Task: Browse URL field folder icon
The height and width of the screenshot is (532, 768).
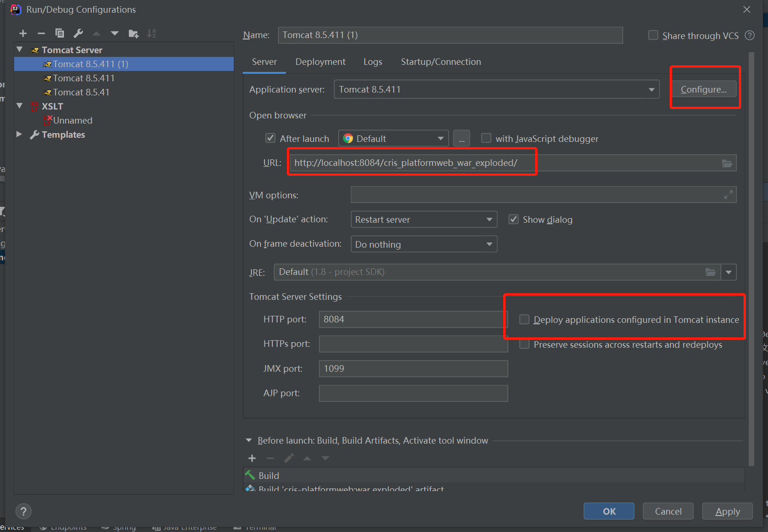Action: [727, 163]
